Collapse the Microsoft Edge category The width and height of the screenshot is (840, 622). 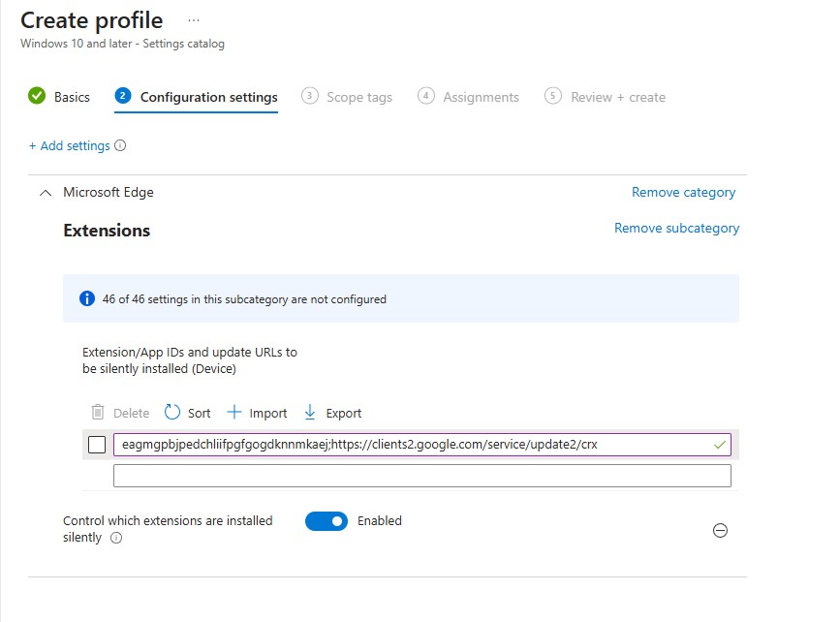click(x=45, y=193)
